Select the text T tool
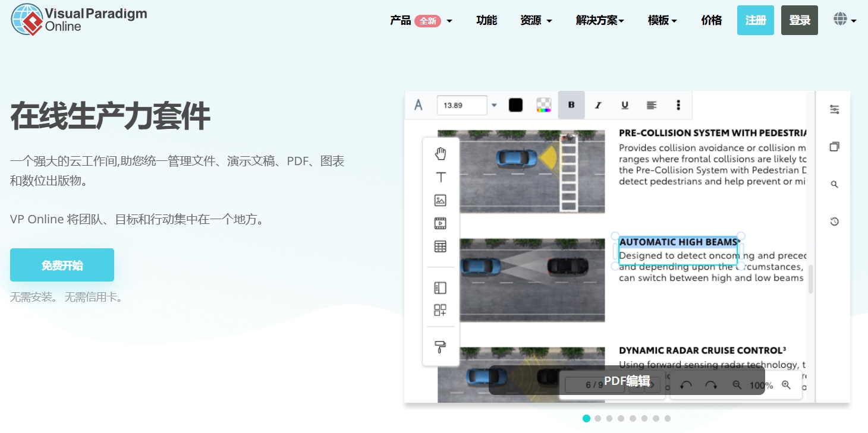Viewport: 868px width, 433px height. tap(441, 177)
